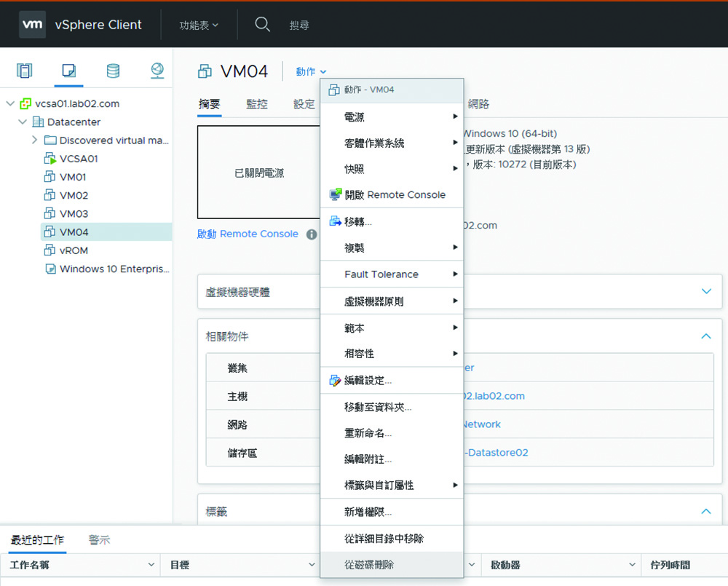Open the Networking inventory view
This screenshot has width=728, height=586.
[157, 71]
